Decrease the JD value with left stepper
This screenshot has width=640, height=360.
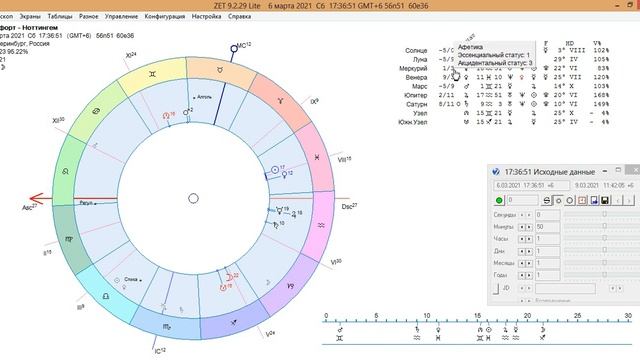[522, 289]
